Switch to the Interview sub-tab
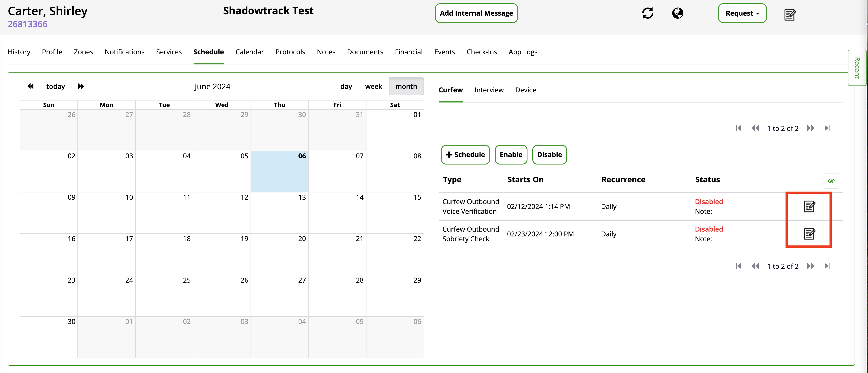This screenshot has height=373, width=868. tap(489, 90)
